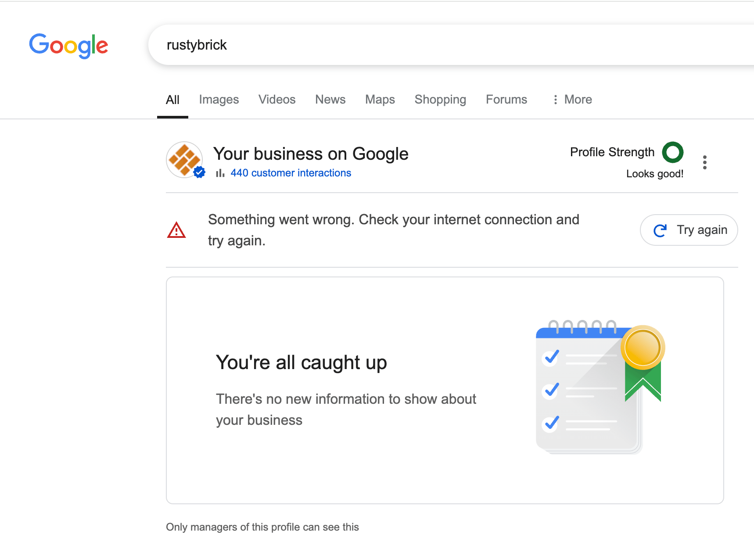
Task: Click the bar chart insights icon
Action: pyautogui.click(x=220, y=173)
